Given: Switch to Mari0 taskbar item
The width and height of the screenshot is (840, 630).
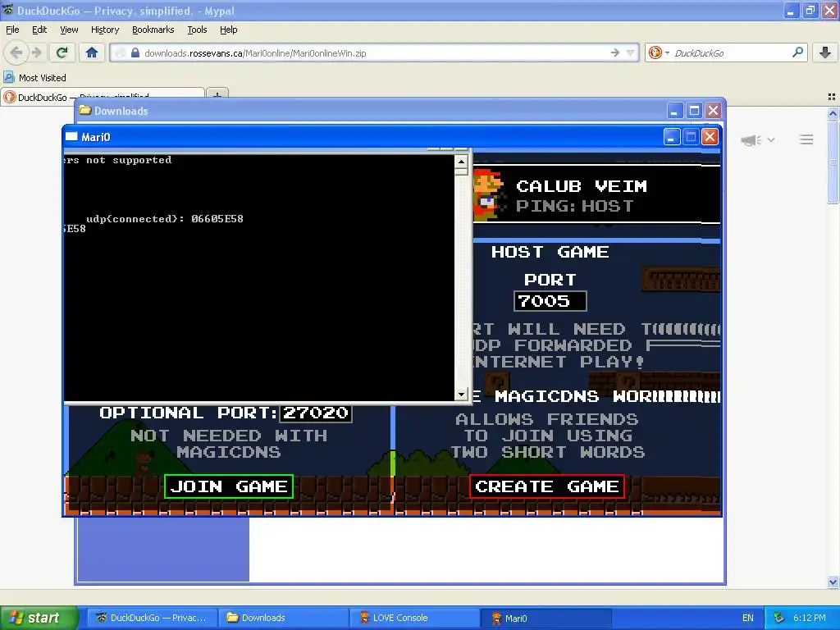Looking at the screenshot, I should coord(546,618).
